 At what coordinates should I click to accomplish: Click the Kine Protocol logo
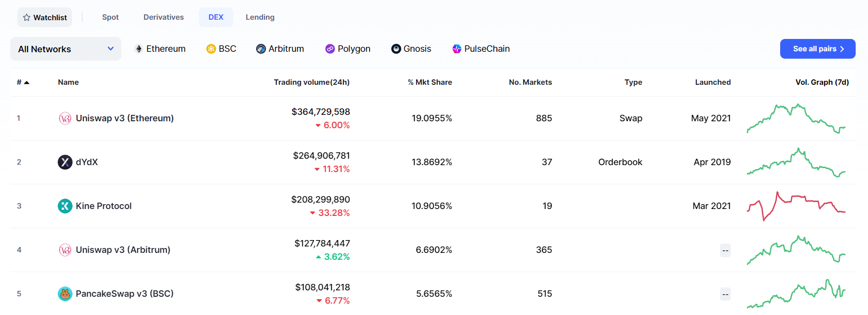(65, 206)
